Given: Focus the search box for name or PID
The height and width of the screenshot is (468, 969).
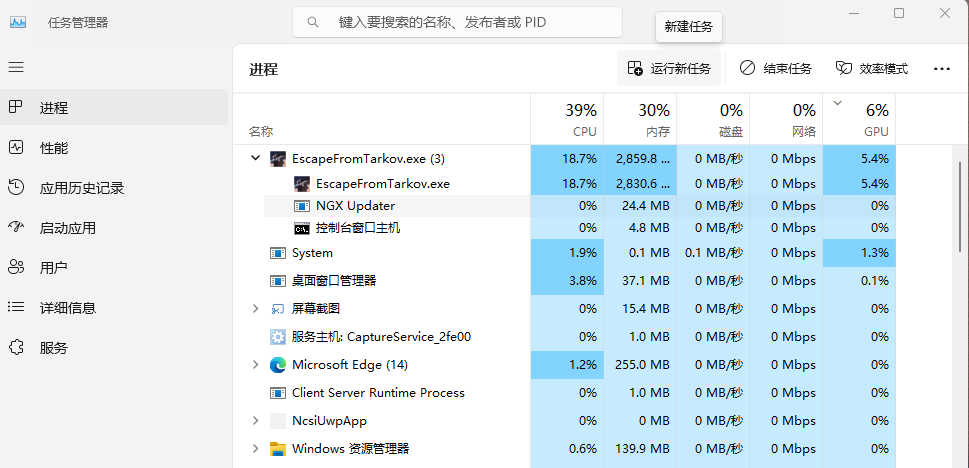Looking at the screenshot, I should [457, 23].
